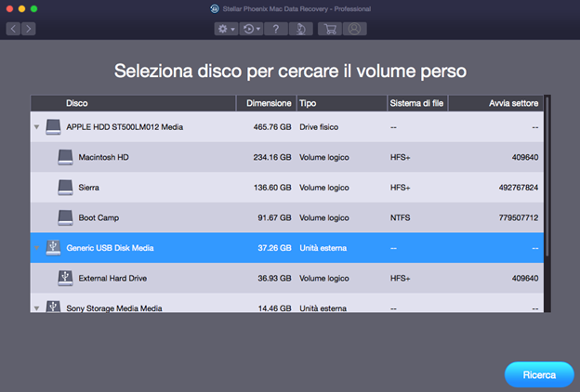The image size is (580, 392).
Task: Sort by the Dimensione column header
Action: click(x=267, y=103)
